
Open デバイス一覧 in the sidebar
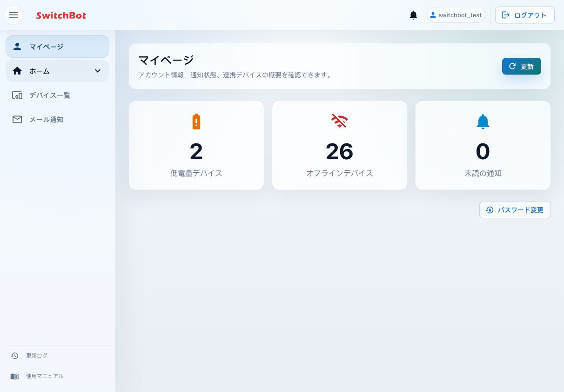point(58,95)
